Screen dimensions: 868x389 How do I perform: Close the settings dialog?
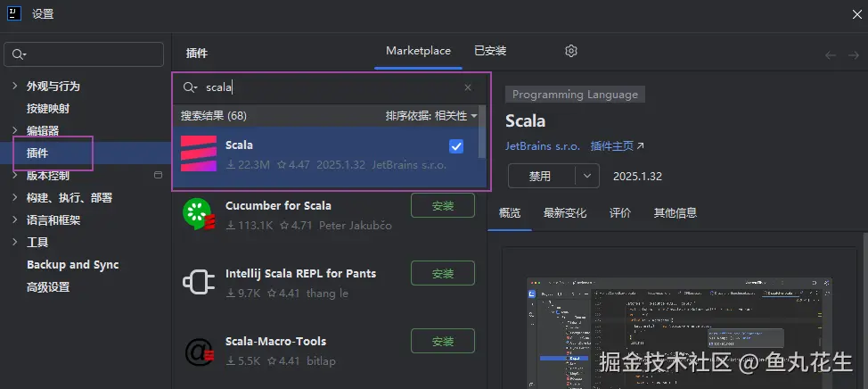coord(856,14)
